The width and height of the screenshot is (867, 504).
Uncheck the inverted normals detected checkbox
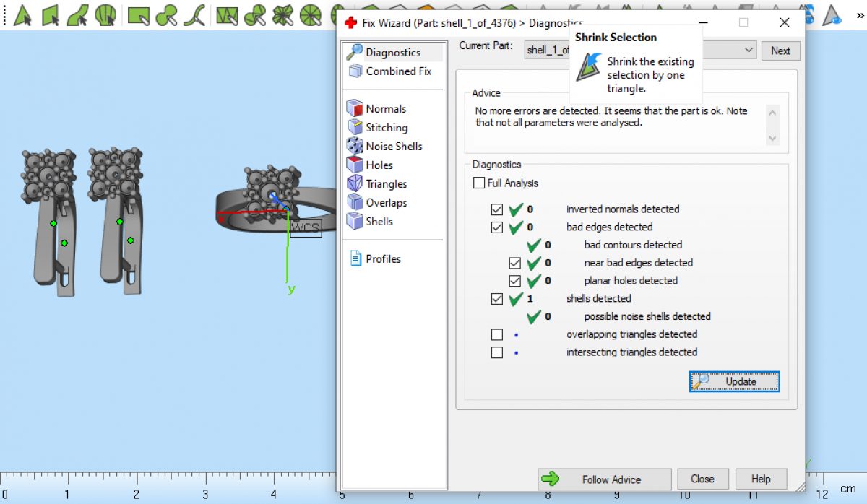[x=497, y=209]
